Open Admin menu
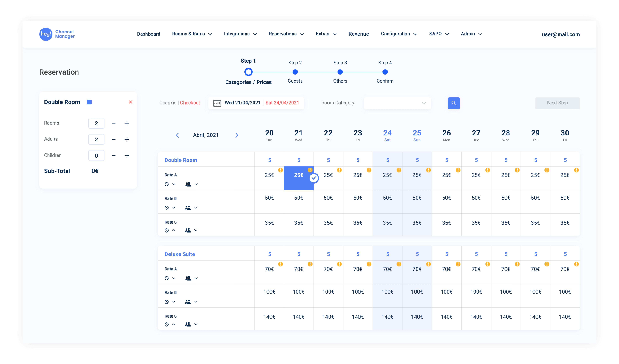619x364 pixels. tap(471, 34)
